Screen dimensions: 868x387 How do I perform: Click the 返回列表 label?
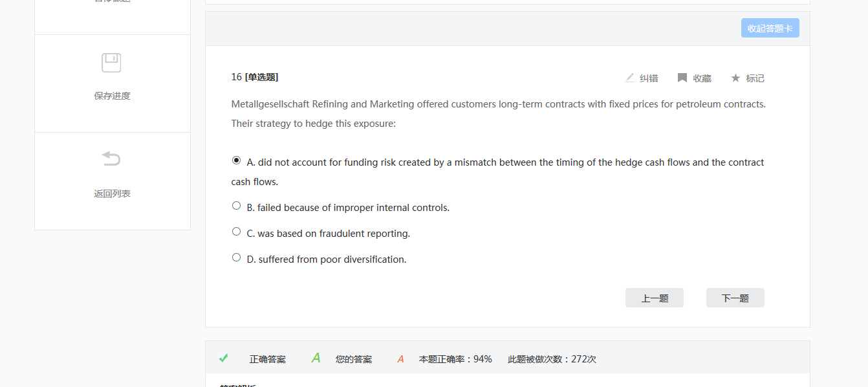tap(112, 193)
